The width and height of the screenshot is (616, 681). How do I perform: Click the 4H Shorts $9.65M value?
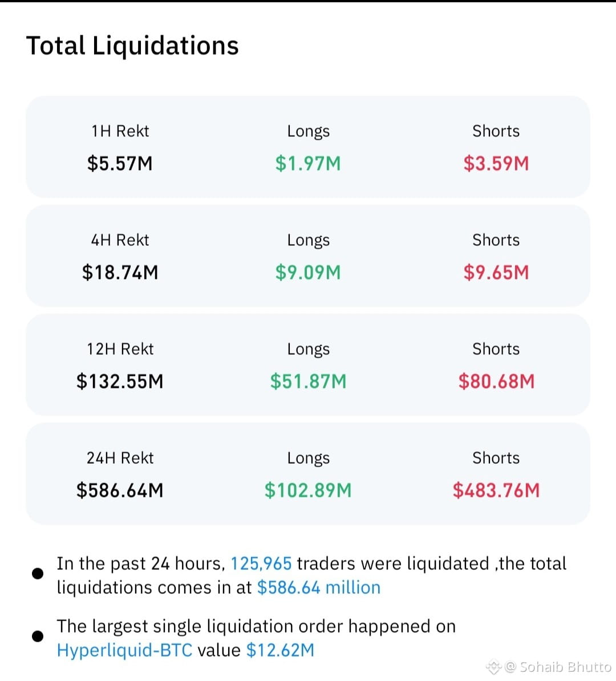coord(496,273)
